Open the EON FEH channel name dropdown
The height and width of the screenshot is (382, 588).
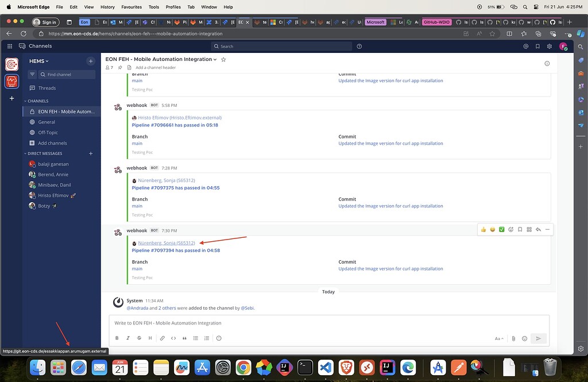point(215,59)
